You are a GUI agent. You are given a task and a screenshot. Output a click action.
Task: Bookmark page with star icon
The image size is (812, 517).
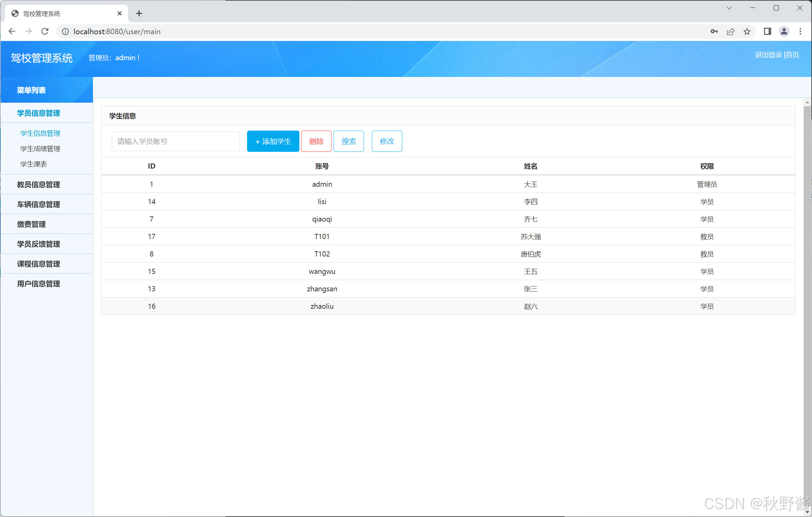pos(747,31)
